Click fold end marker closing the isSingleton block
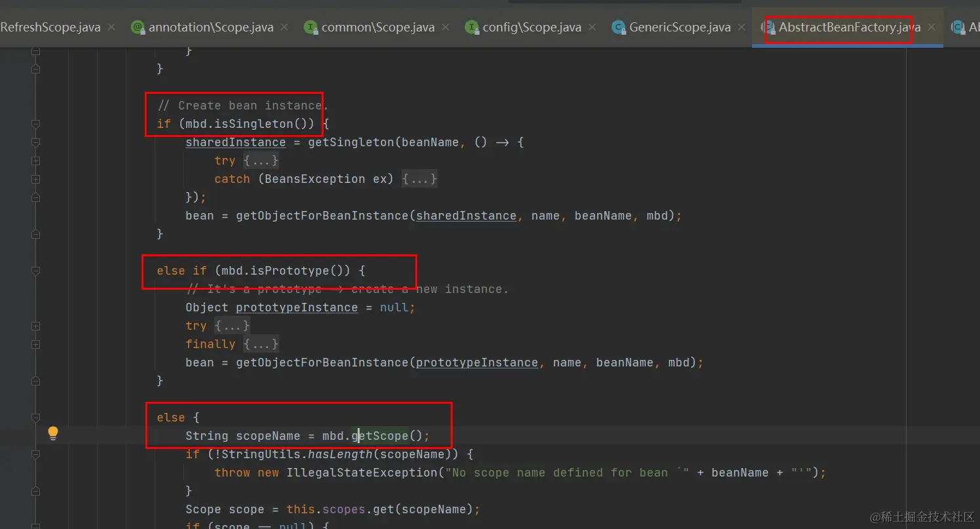Image resolution: width=980 pixels, height=529 pixels. (x=36, y=234)
